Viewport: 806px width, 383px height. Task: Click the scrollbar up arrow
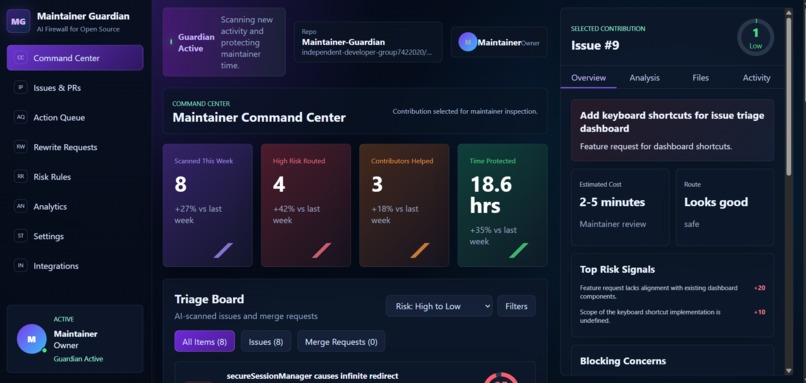[x=789, y=12]
